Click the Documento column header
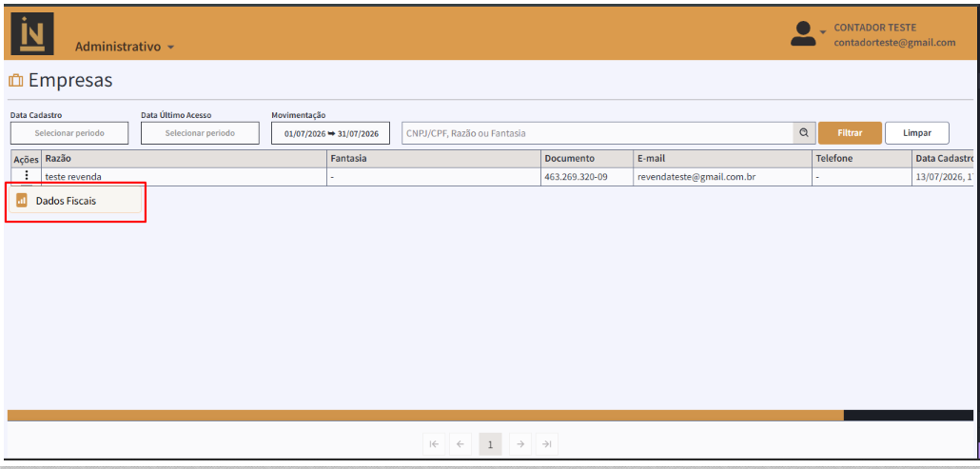Screen dimensions: 980x469 (587, 159)
